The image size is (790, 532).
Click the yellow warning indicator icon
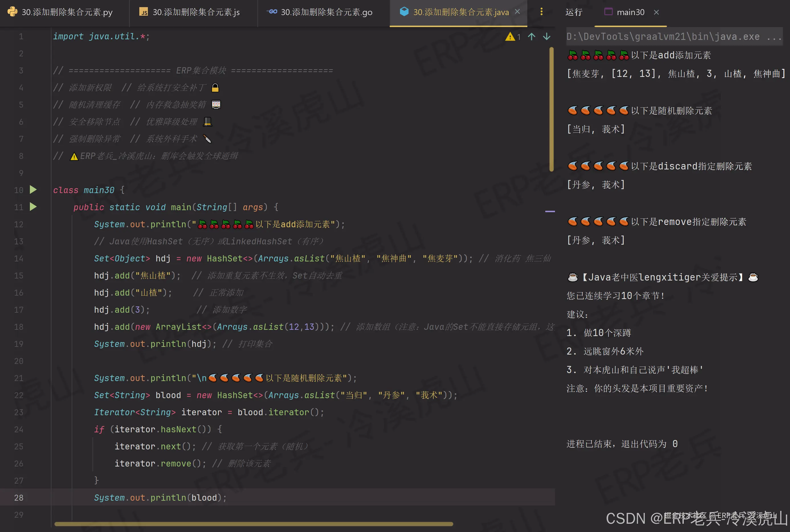pos(510,37)
